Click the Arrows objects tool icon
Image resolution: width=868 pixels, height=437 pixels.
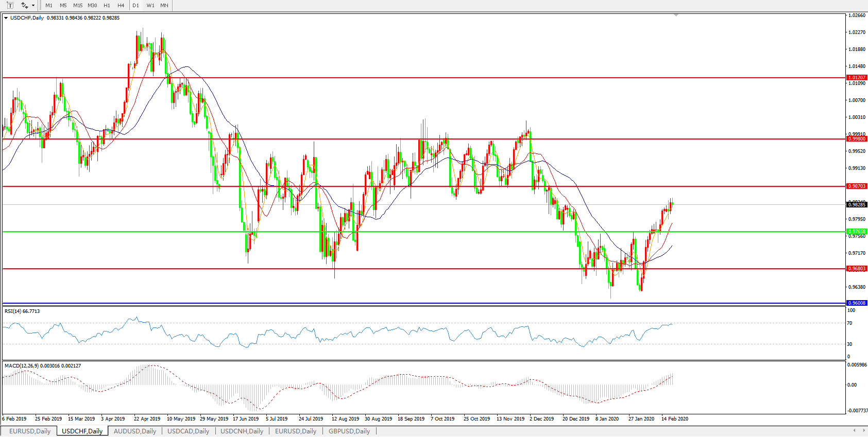[x=24, y=6]
